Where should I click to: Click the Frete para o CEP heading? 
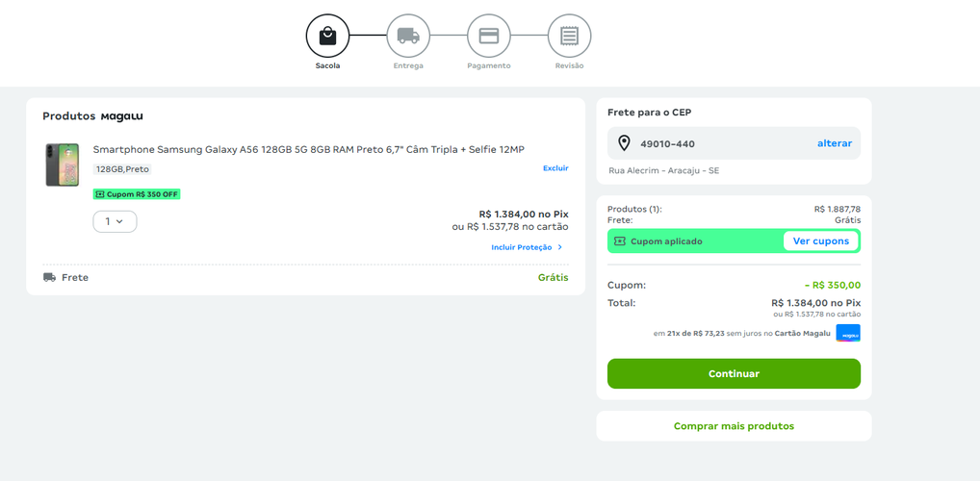point(650,113)
